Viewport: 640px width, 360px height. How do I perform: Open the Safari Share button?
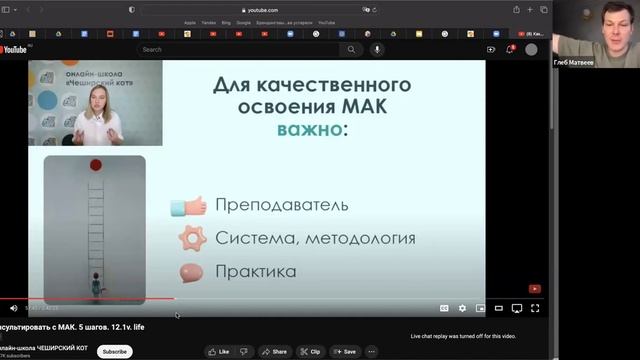click(516, 9)
